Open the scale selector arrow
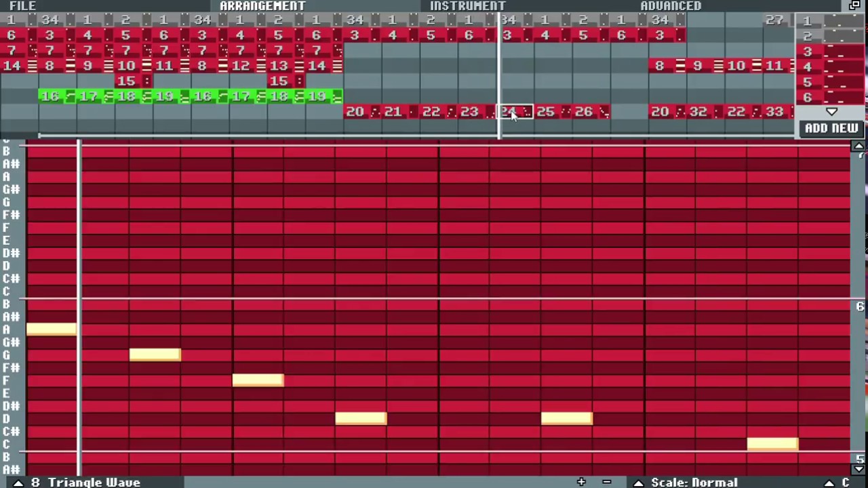Image resolution: width=868 pixels, height=488 pixels. (638, 483)
